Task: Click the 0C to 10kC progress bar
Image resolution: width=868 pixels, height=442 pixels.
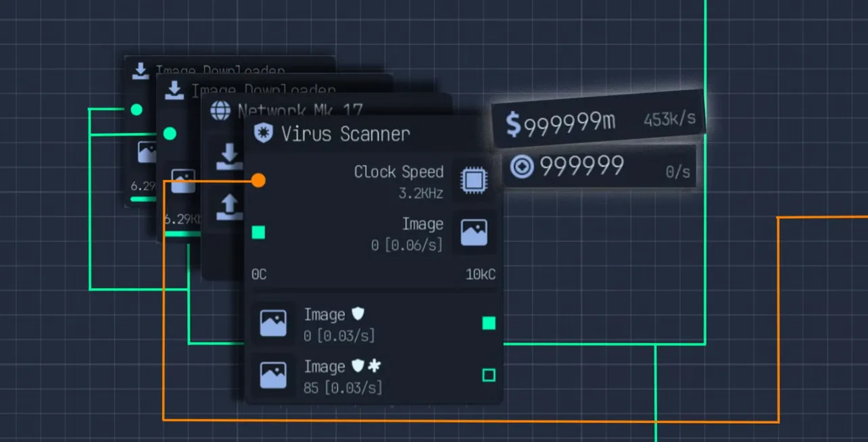Action: point(375,274)
